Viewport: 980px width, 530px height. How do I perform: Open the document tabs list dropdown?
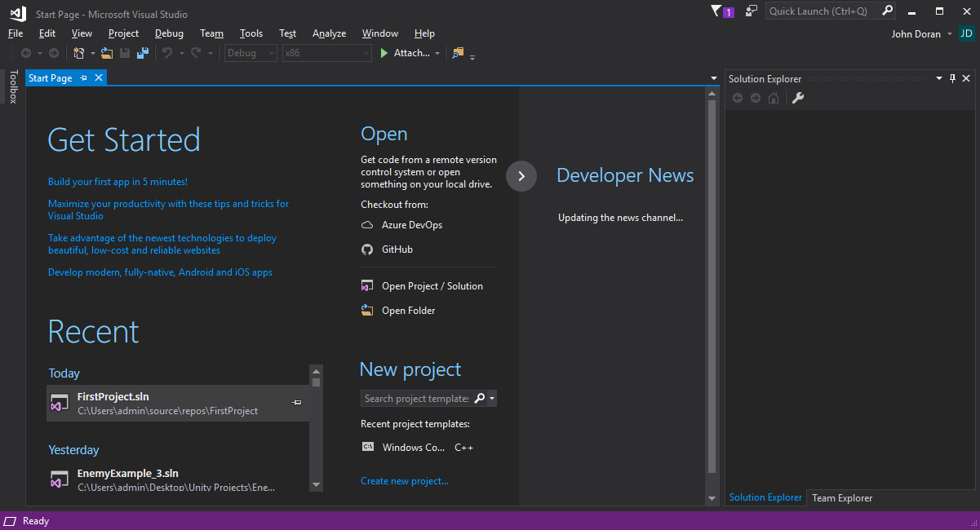point(714,78)
